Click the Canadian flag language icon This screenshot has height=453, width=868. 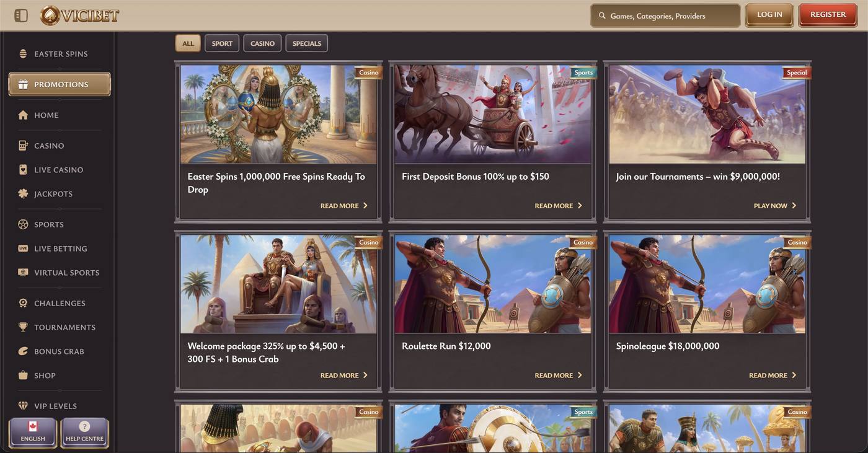click(x=33, y=426)
